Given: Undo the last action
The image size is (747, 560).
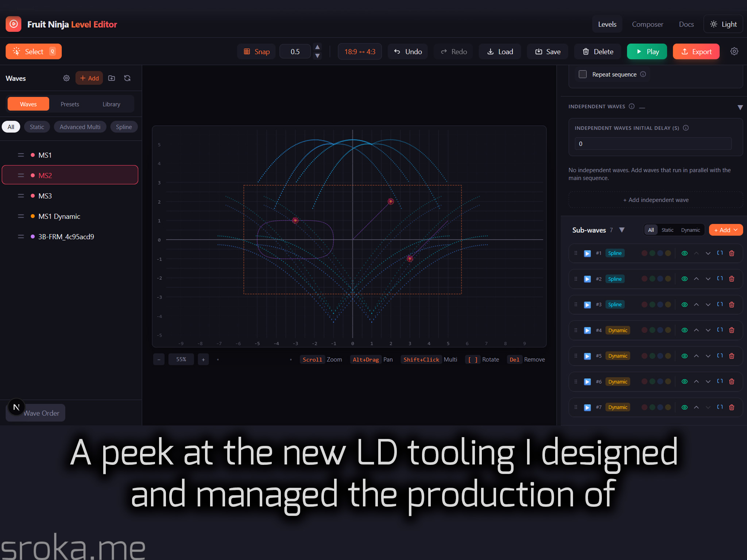Looking at the screenshot, I should pos(408,51).
